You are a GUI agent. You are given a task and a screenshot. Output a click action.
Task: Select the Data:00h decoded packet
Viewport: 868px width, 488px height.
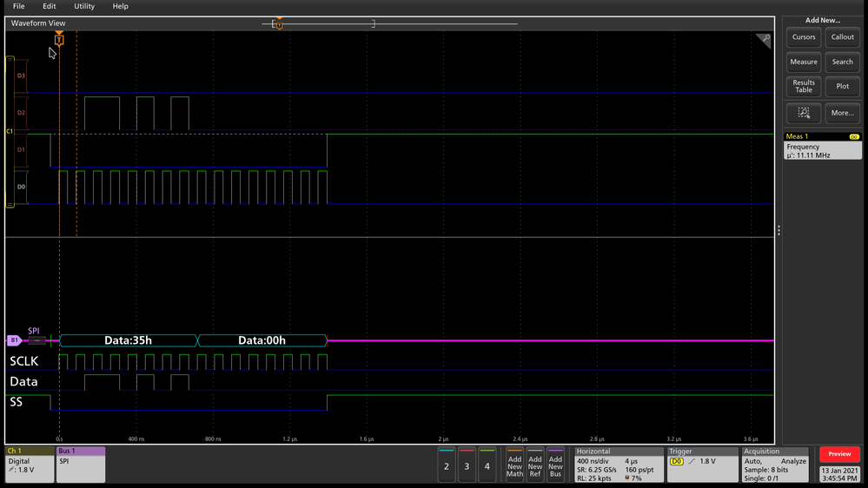tap(262, 340)
